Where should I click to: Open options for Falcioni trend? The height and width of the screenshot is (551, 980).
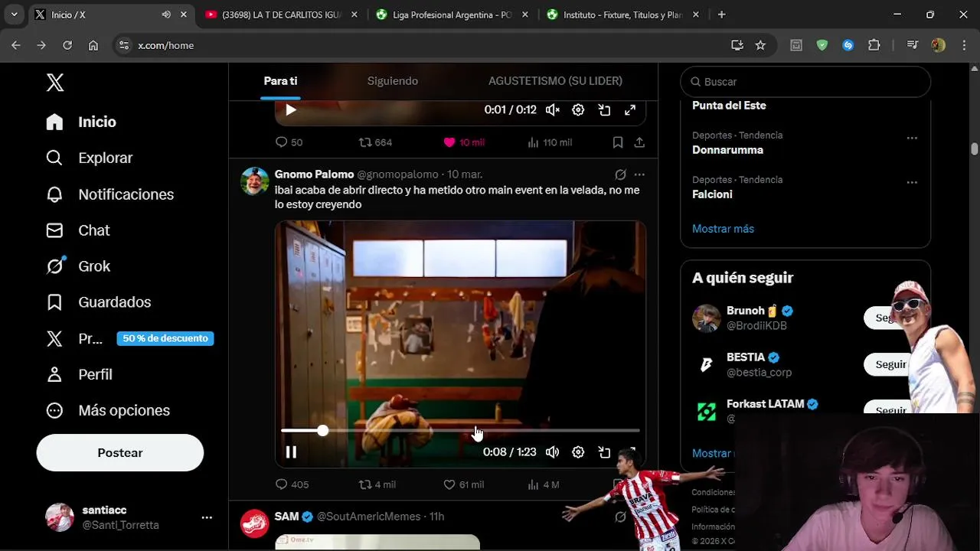(912, 183)
